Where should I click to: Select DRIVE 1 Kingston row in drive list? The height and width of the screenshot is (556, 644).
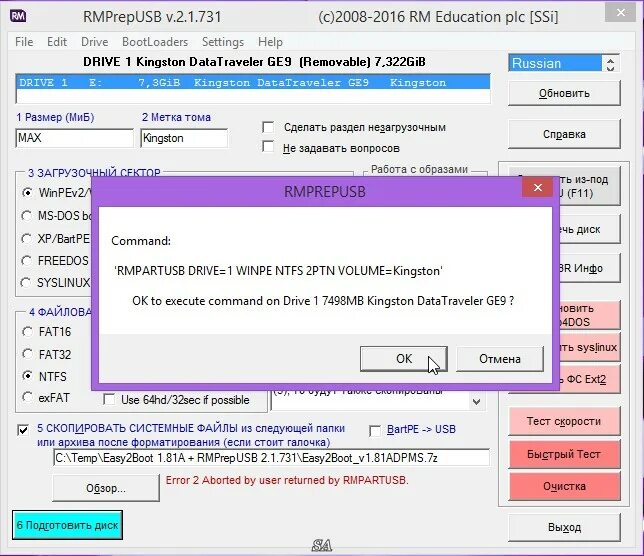pos(253,83)
